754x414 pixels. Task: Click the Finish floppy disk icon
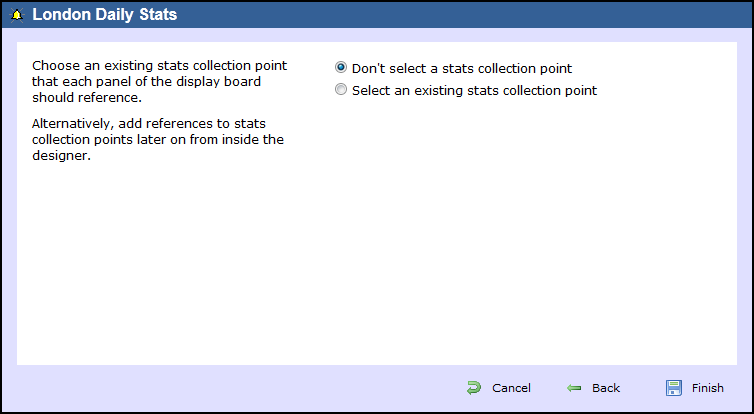pos(674,388)
